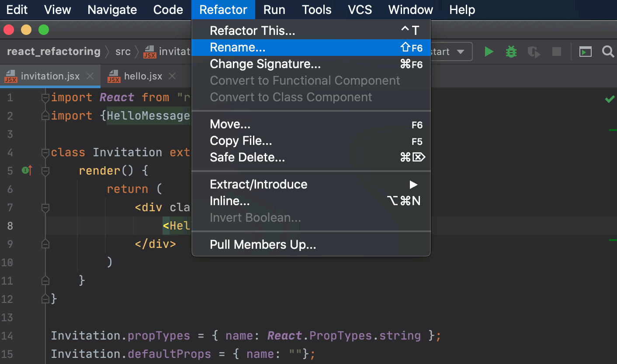Open Search Everywhere with the magnifier icon
Screen dimensions: 617x364
point(608,52)
